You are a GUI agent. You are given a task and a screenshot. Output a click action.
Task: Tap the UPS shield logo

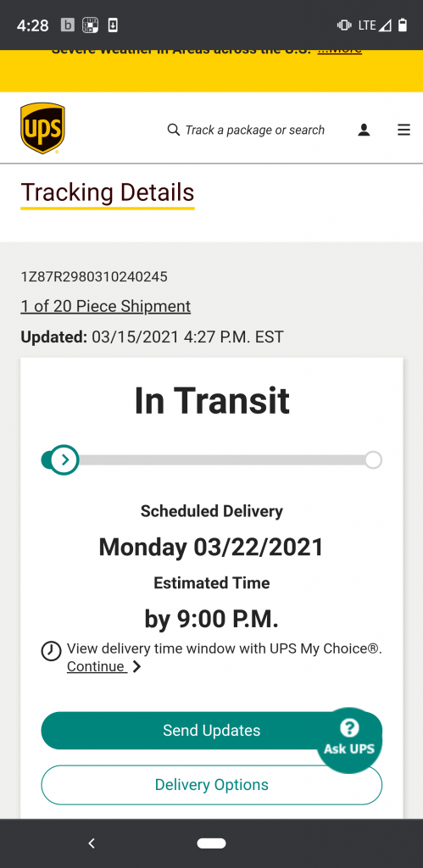(x=42, y=128)
